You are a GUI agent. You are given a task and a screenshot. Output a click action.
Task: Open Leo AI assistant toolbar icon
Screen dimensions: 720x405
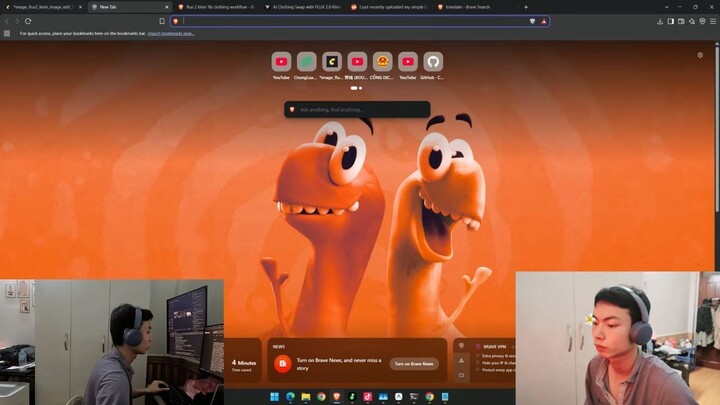[692, 21]
